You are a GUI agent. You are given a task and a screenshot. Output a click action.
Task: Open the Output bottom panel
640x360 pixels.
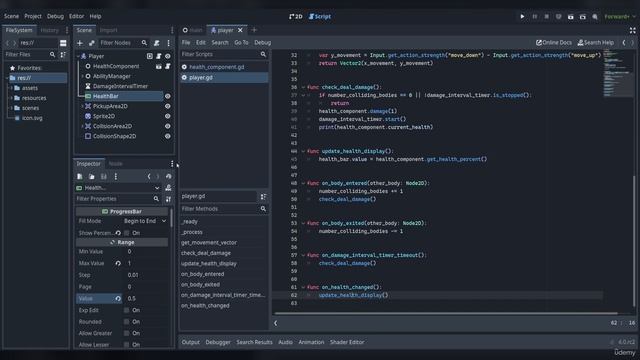[x=190, y=342]
